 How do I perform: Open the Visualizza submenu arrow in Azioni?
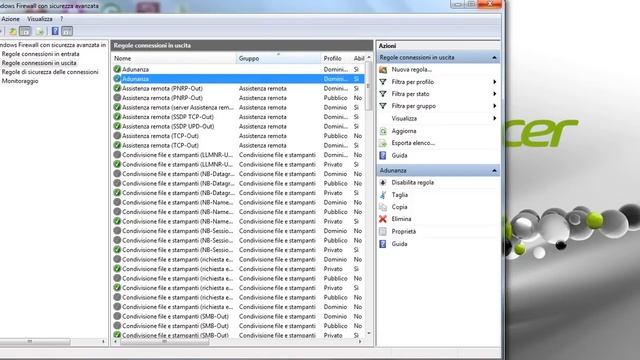click(x=494, y=118)
